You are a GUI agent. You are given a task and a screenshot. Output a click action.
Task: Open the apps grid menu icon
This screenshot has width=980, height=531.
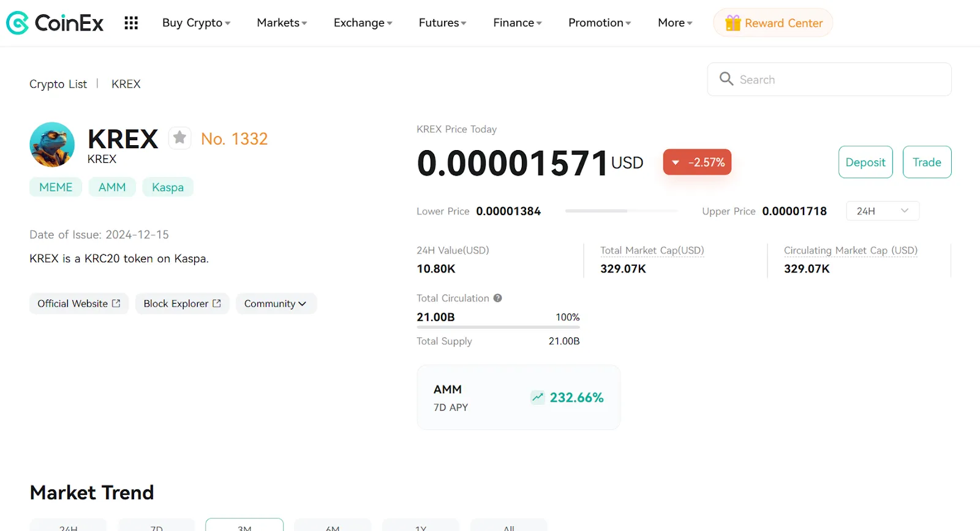pos(131,23)
